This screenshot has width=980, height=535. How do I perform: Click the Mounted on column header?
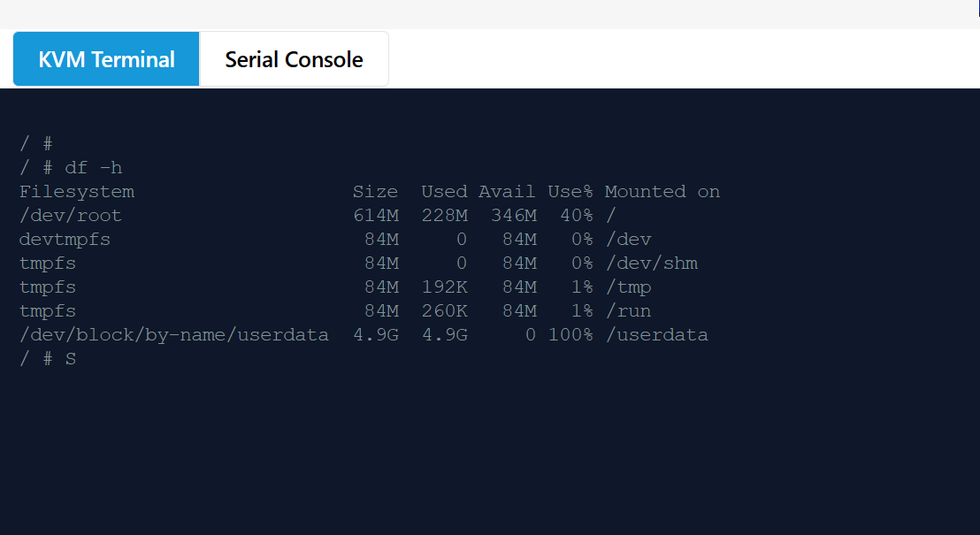662,191
